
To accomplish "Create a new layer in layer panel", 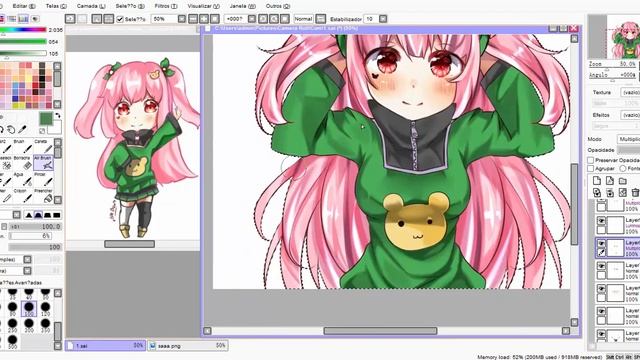I will pos(597,181).
